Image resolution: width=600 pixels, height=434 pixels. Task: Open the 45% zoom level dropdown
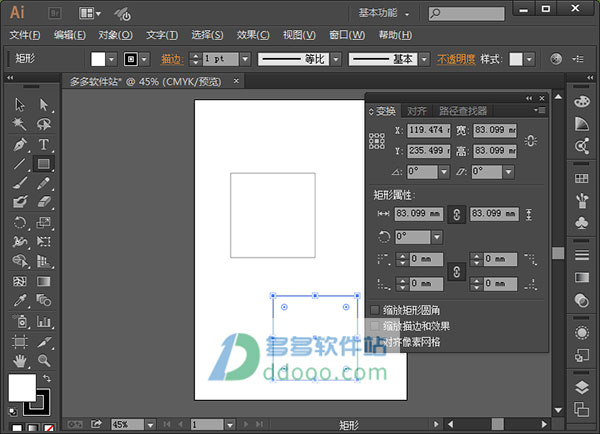click(x=150, y=425)
